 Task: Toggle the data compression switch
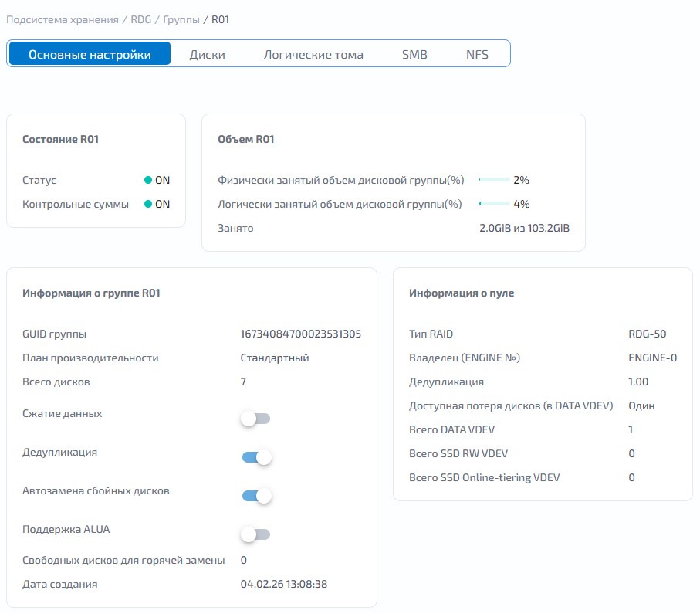point(255,419)
